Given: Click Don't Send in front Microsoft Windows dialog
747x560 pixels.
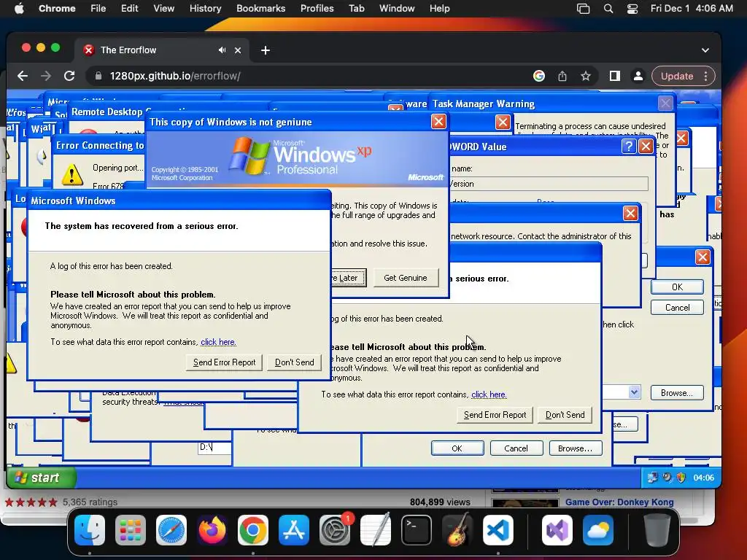Looking at the screenshot, I should coord(295,362).
